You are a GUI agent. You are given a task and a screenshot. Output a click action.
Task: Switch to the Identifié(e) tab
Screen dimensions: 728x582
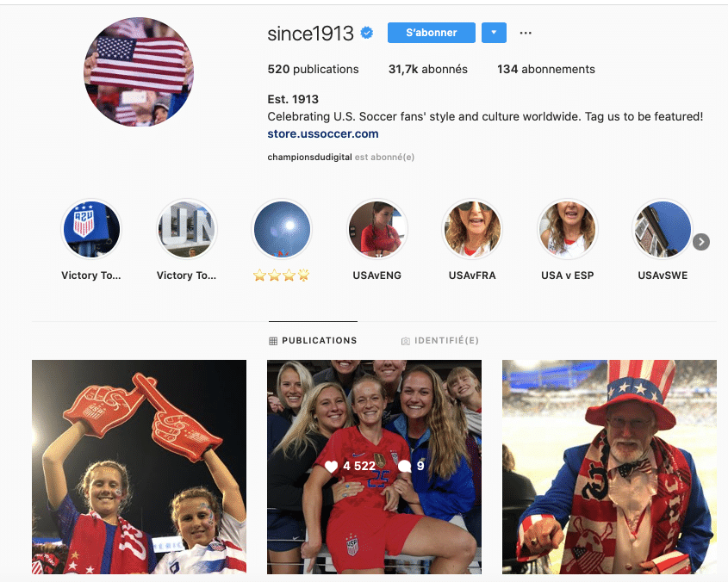(439, 341)
